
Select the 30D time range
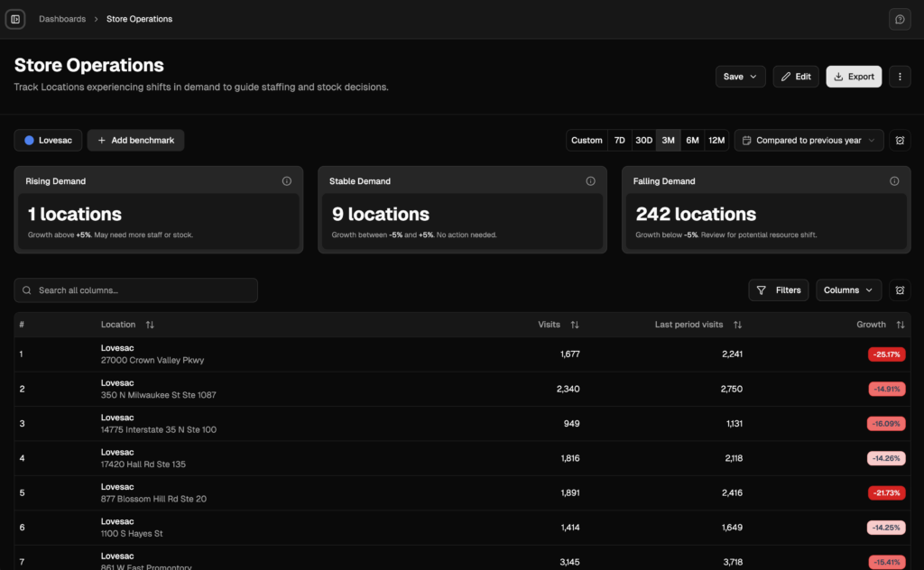click(643, 140)
